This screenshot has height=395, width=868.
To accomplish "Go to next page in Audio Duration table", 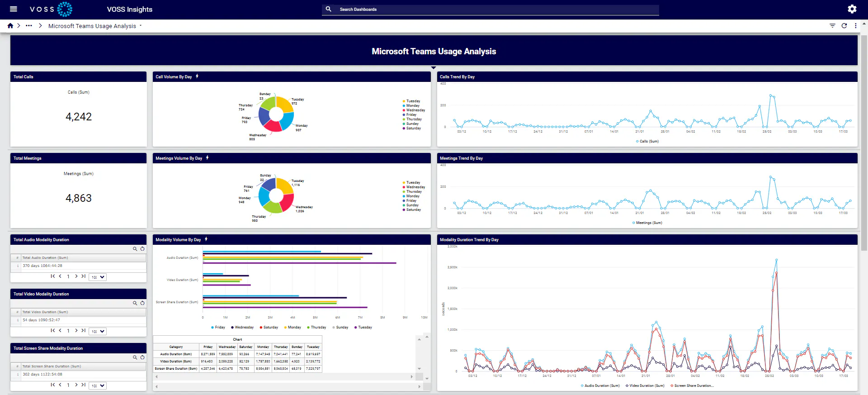I will click(76, 276).
